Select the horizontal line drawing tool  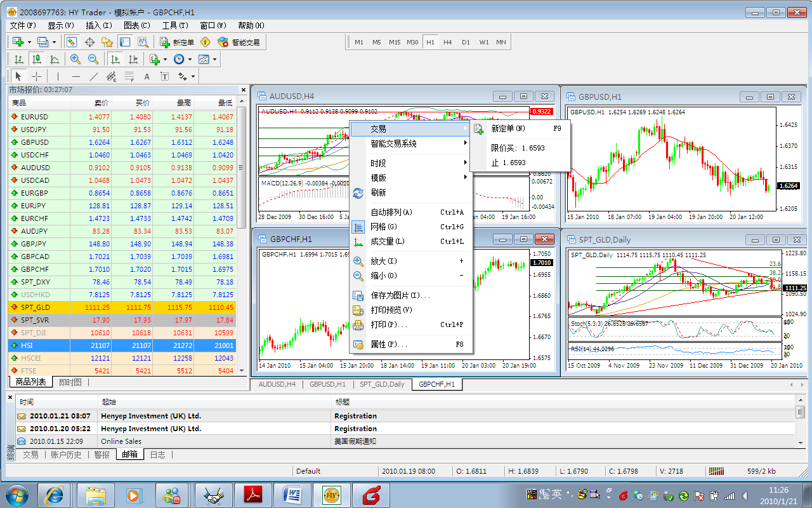[x=75, y=76]
